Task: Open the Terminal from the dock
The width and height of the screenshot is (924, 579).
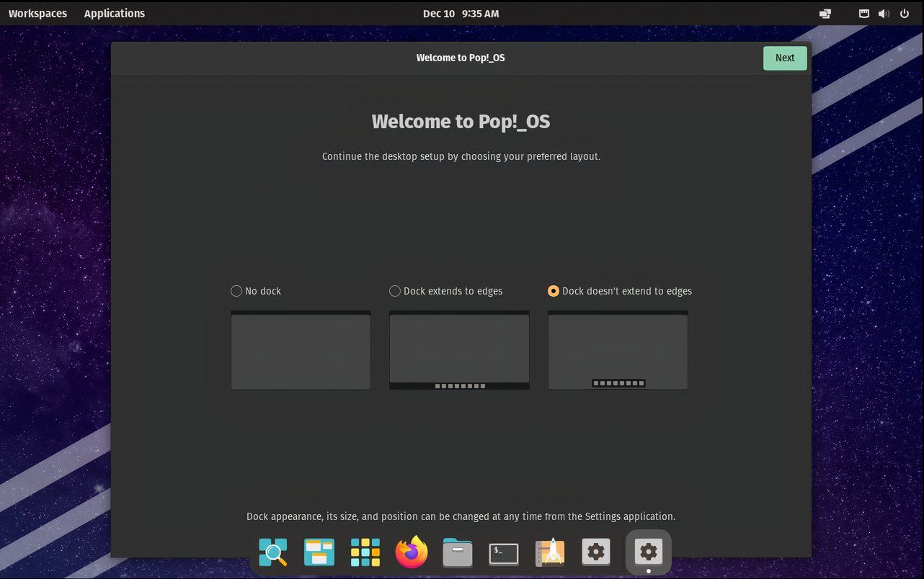Action: pos(503,552)
